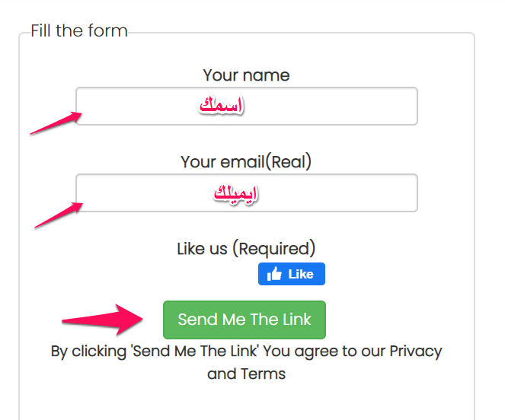Click the blue Facebook Like button
The height and width of the screenshot is (420, 505).
[292, 274]
